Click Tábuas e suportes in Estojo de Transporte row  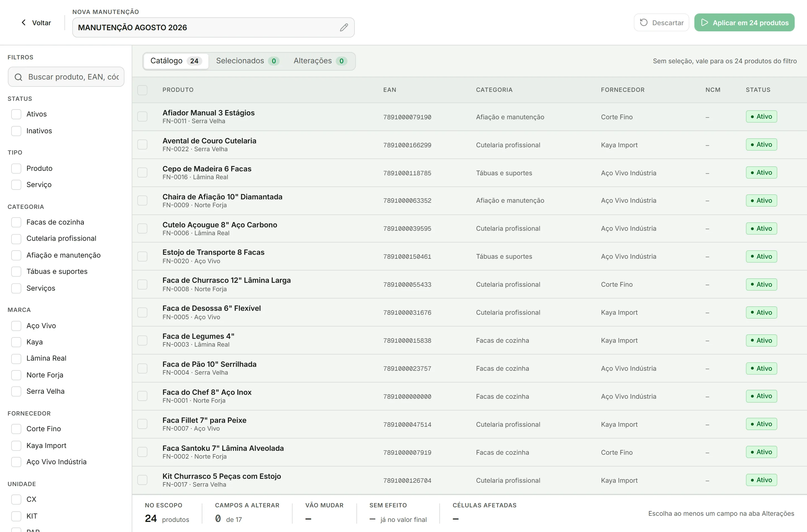504,256
